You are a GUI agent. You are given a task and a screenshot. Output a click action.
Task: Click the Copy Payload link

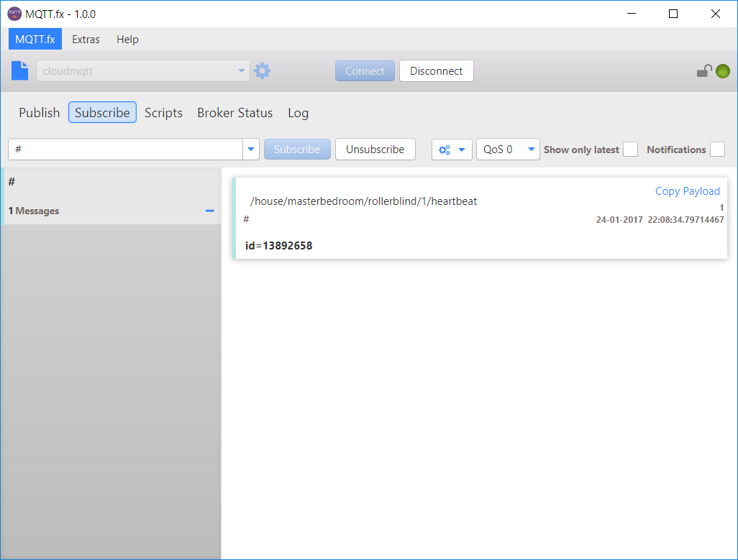[x=687, y=191]
